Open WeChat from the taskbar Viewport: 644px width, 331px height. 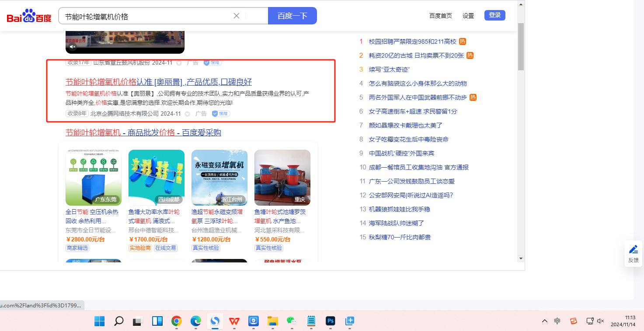pos(292,321)
